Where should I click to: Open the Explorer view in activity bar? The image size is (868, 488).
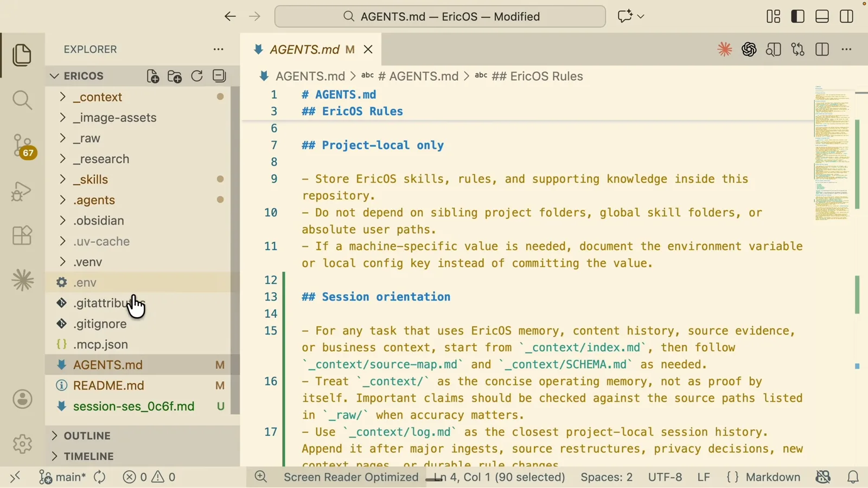pyautogui.click(x=22, y=55)
